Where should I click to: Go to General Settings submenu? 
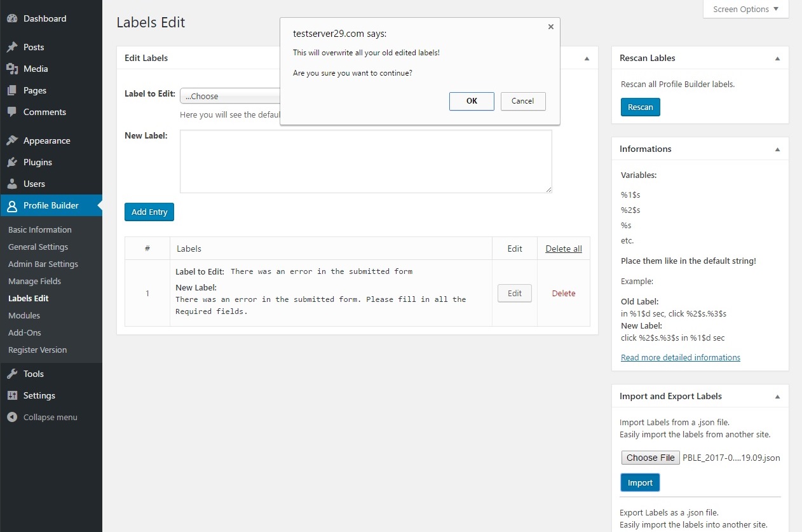[x=38, y=247]
